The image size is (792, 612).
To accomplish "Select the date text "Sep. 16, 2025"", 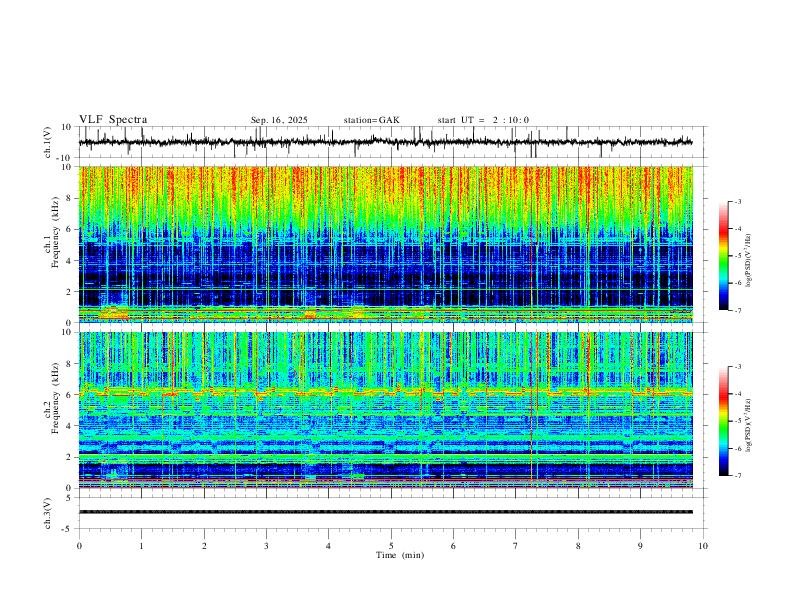I will [x=279, y=120].
